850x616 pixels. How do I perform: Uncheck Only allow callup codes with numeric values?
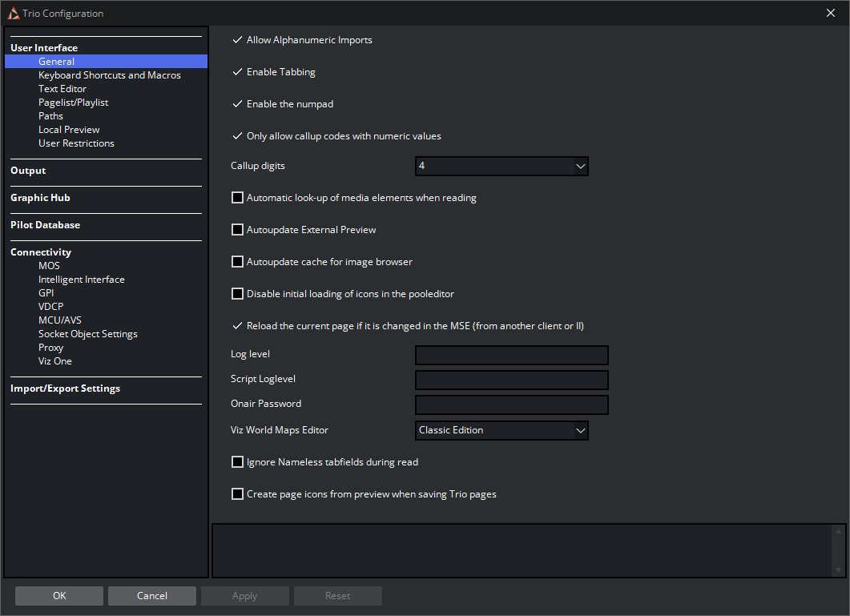click(x=237, y=135)
